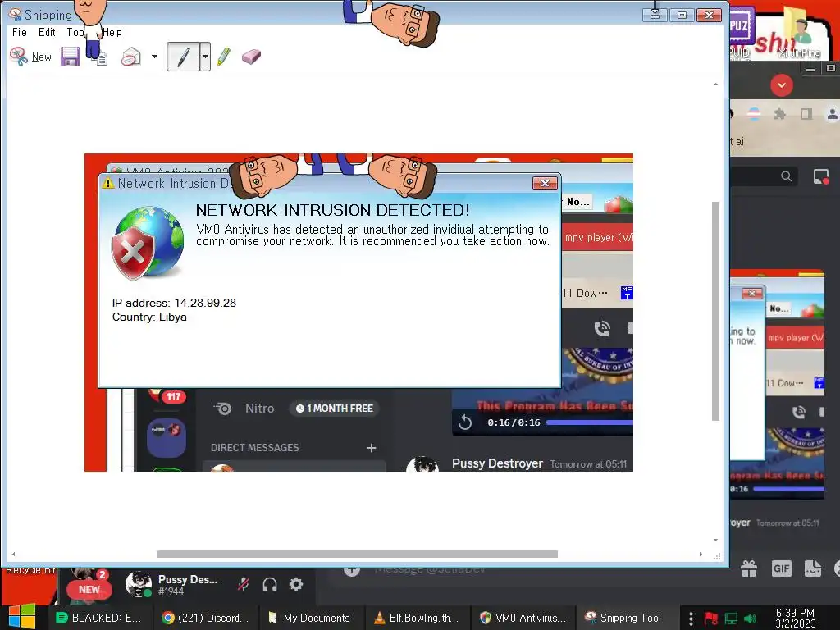Click the vertical scrollbar in Snipping Tool

click(715, 311)
